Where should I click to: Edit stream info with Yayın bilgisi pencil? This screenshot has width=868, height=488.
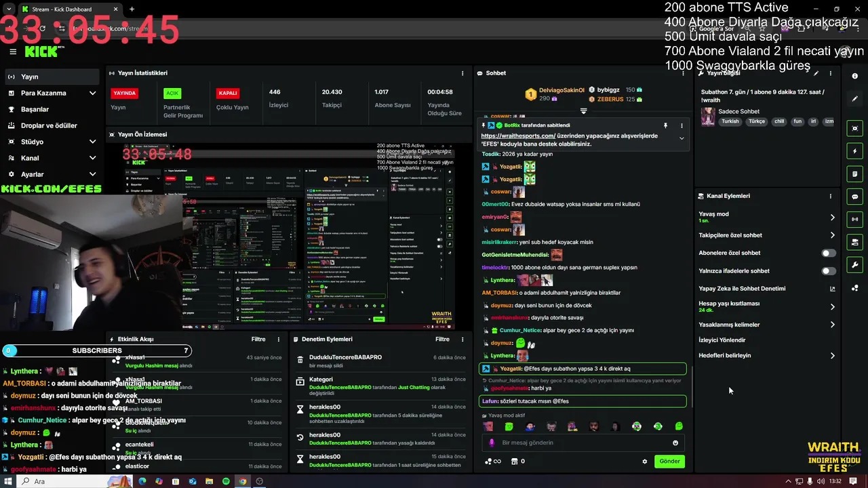point(816,73)
